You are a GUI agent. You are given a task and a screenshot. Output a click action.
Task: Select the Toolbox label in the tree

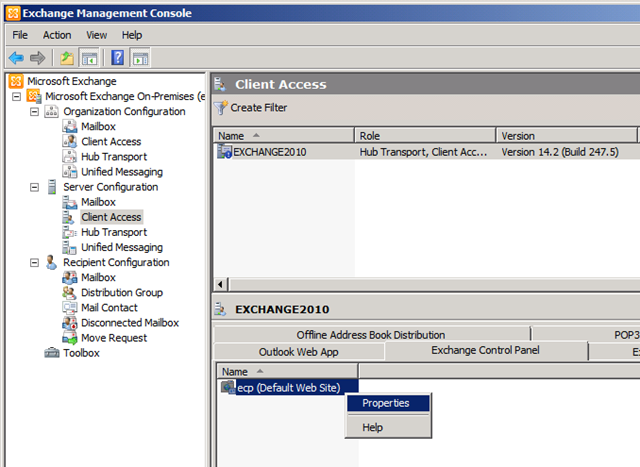(x=81, y=353)
